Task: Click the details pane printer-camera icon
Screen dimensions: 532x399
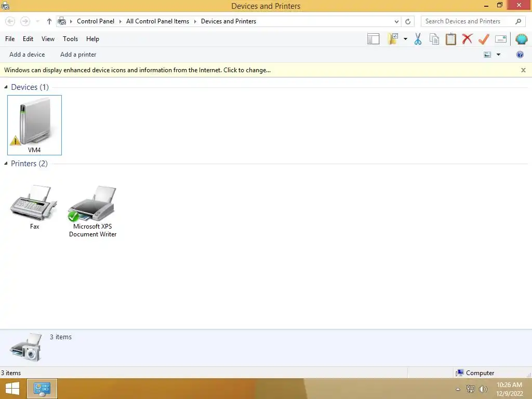Action: 26,348
